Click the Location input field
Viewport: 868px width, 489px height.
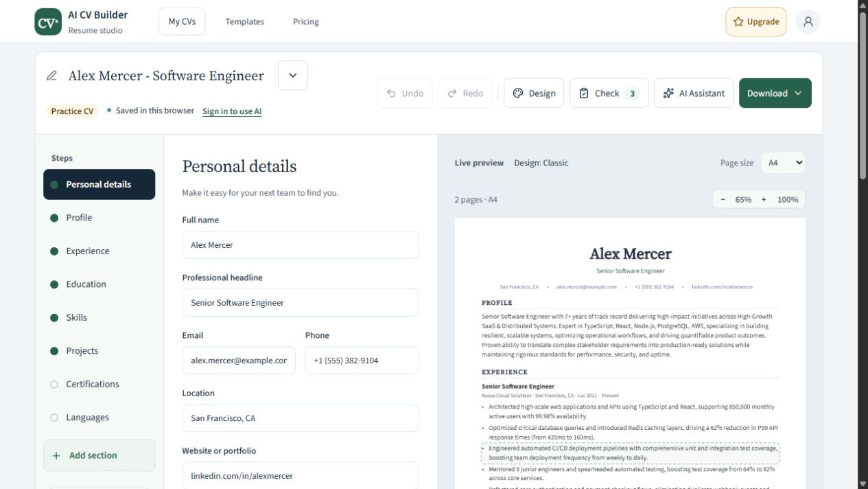click(x=301, y=418)
